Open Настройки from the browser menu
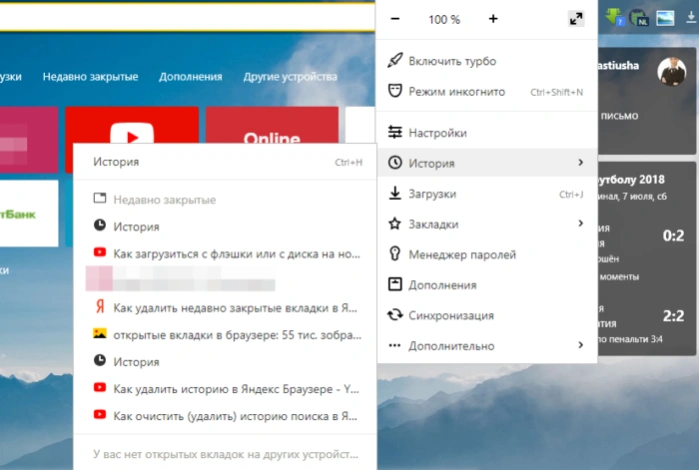This screenshot has width=699, height=470. click(487, 133)
